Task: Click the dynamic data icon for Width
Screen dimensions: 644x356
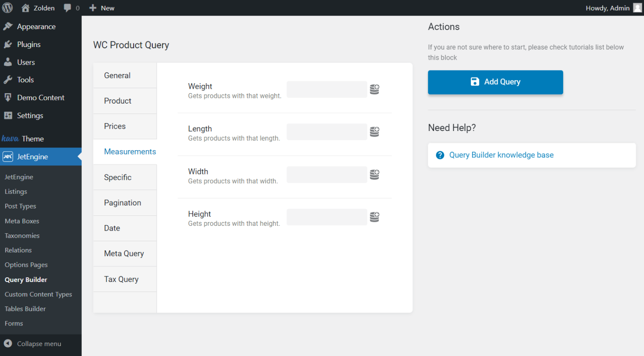Action: click(x=375, y=175)
